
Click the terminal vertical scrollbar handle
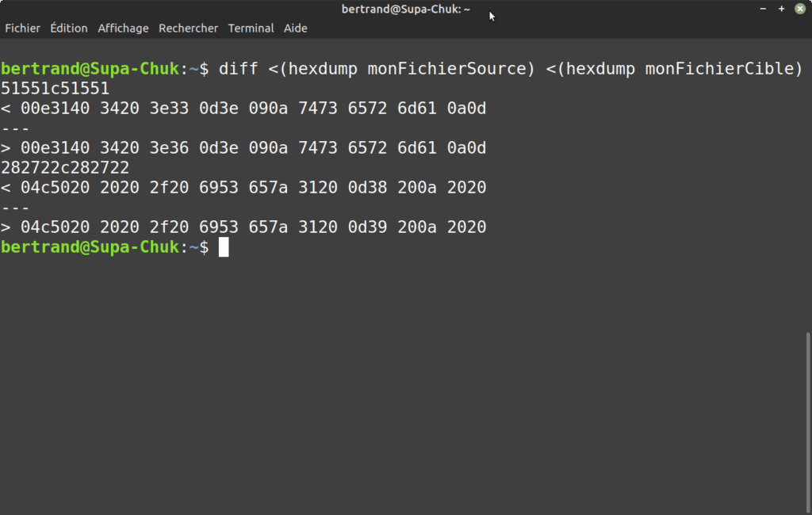coord(808,422)
